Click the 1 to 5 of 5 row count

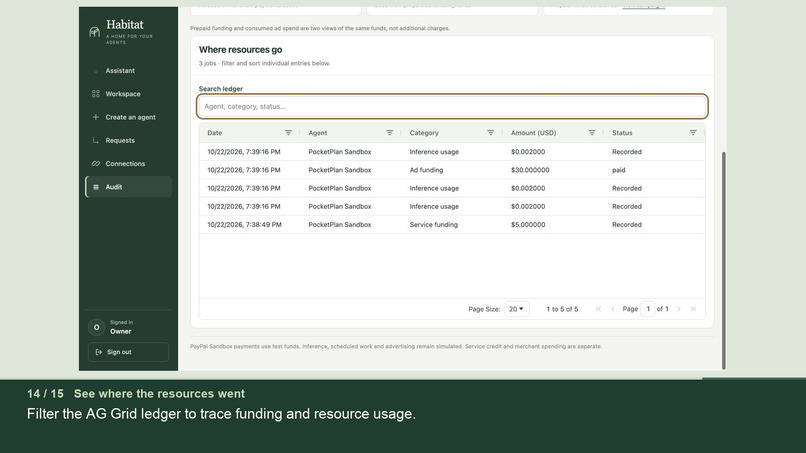pos(562,309)
